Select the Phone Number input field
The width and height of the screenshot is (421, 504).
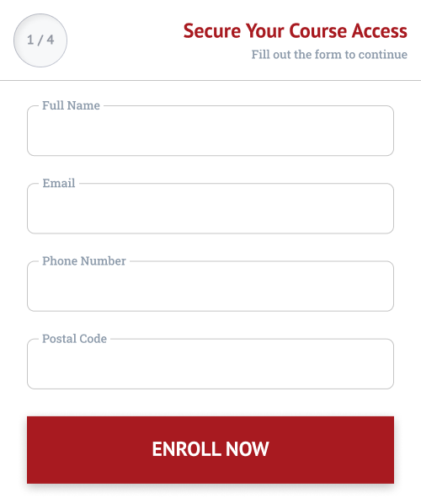[210, 286]
